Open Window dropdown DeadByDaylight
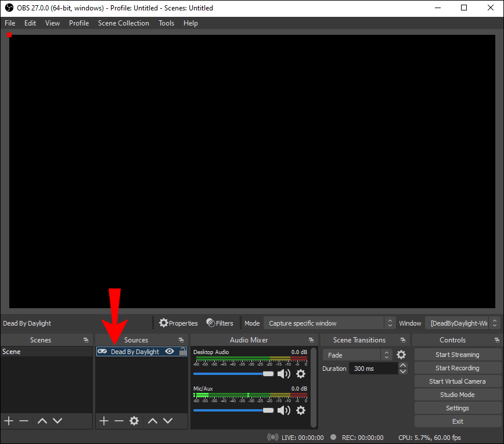 click(462, 323)
